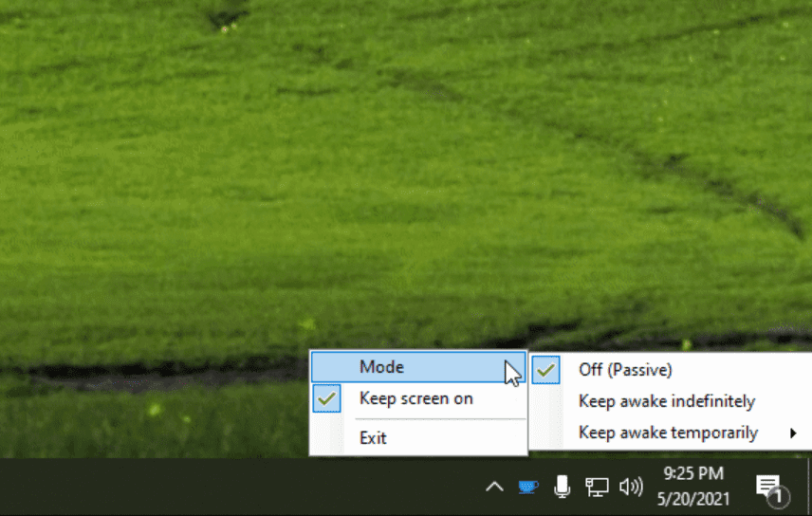Click the microphone tray icon
Screen dimensions: 812x516
(562, 487)
